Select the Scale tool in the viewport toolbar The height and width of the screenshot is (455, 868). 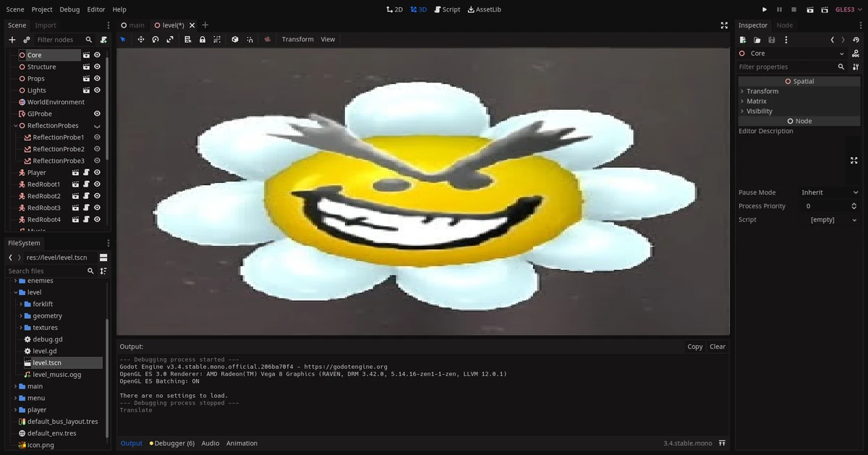pos(169,39)
